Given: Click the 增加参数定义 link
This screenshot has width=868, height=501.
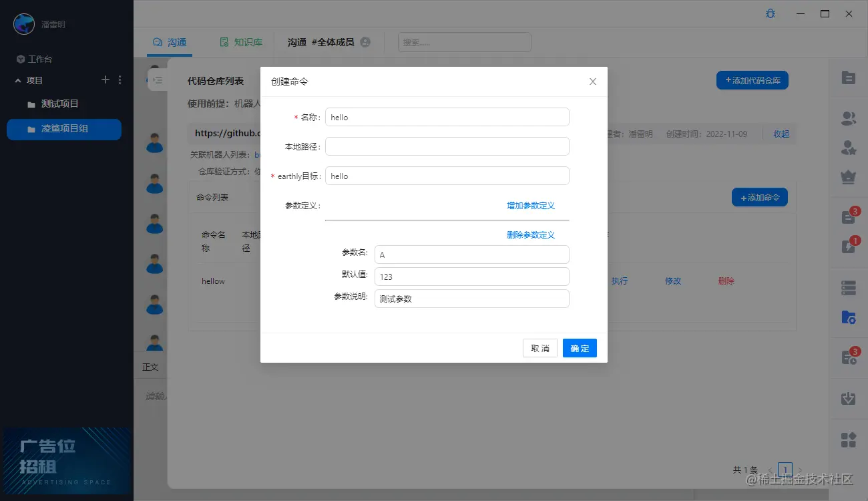Looking at the screenshot, I should pyautogui.click(x=531, y=206).
